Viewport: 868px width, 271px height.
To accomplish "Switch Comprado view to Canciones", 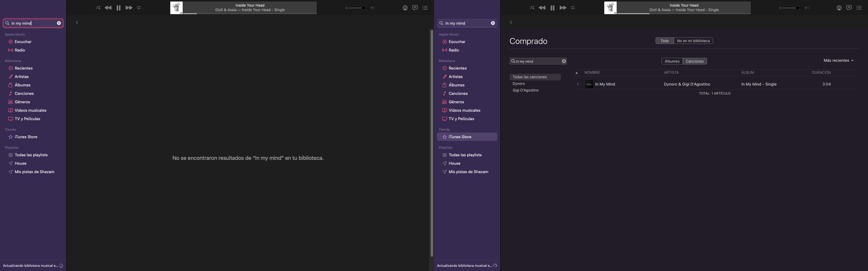I will [x=694, y=61].
